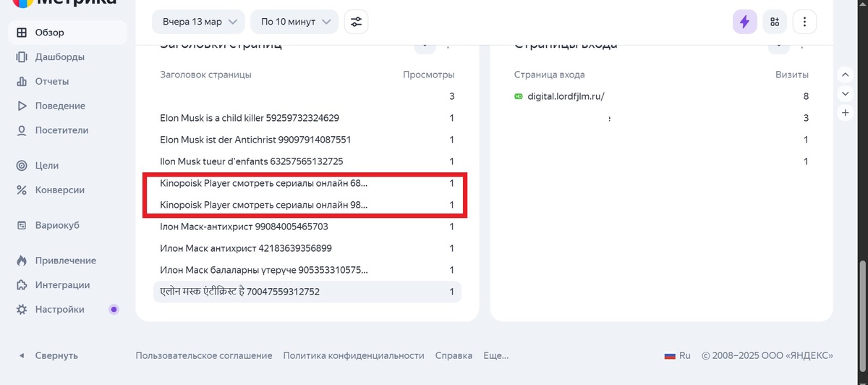This screenshot has height=385, width=868.
Task: Click the plus add button on right edge
Action: (845, 113)
